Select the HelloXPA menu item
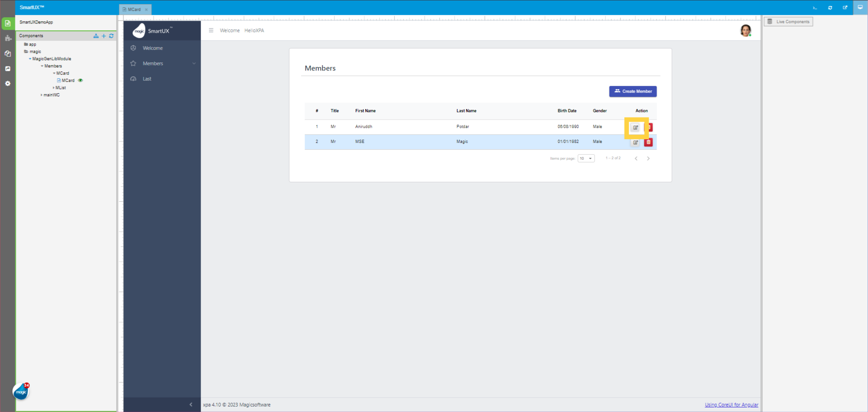 coord(254,30)
